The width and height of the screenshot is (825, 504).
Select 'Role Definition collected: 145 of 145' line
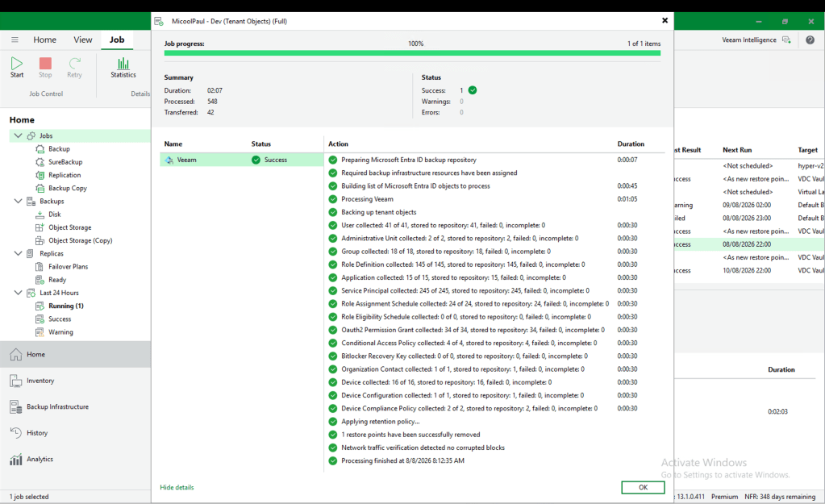point(462,264)
